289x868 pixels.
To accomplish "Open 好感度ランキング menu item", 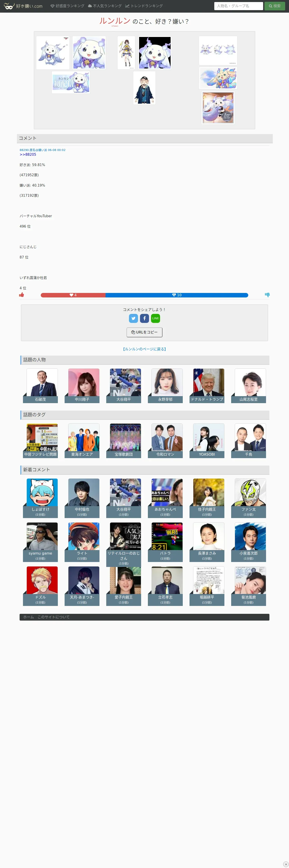I will (x=67, y=6).
